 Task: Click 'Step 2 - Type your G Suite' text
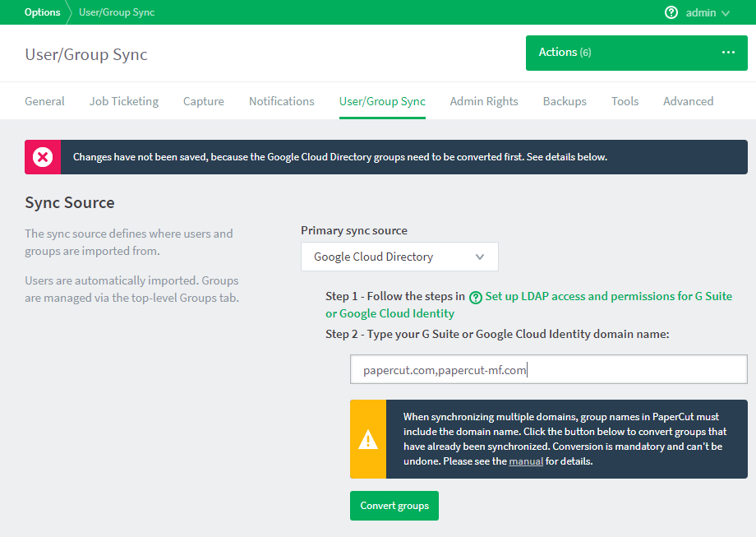tap(497, 334)
